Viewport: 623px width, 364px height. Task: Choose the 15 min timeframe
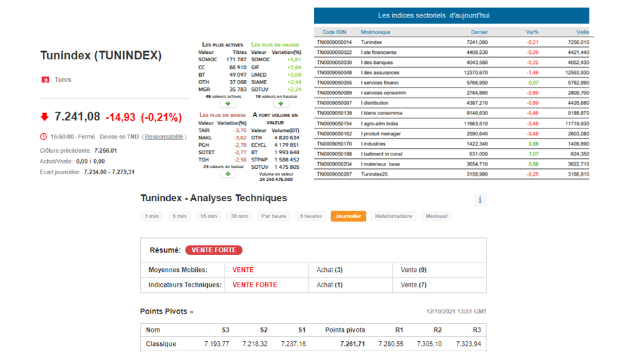pyautogui.click(x=208, y=216)
